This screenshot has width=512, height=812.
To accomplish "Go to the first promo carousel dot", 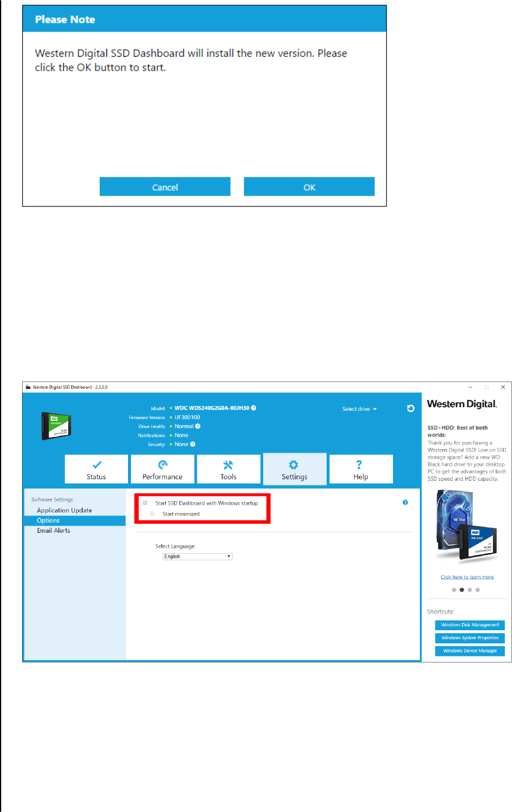I will [x=454, y=590].
